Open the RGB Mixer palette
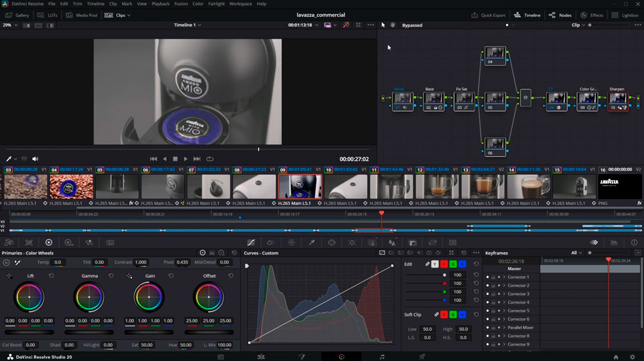This screenshot has height=361, width=644. click(x=89, y=242)
